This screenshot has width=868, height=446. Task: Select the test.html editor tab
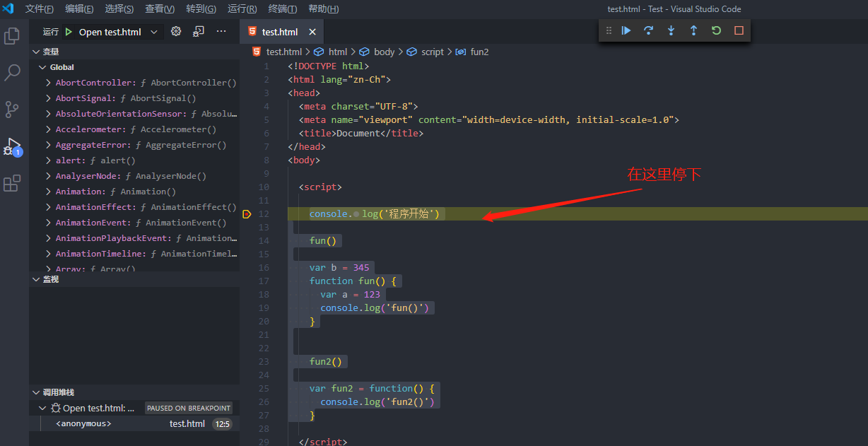coord(282,32)
